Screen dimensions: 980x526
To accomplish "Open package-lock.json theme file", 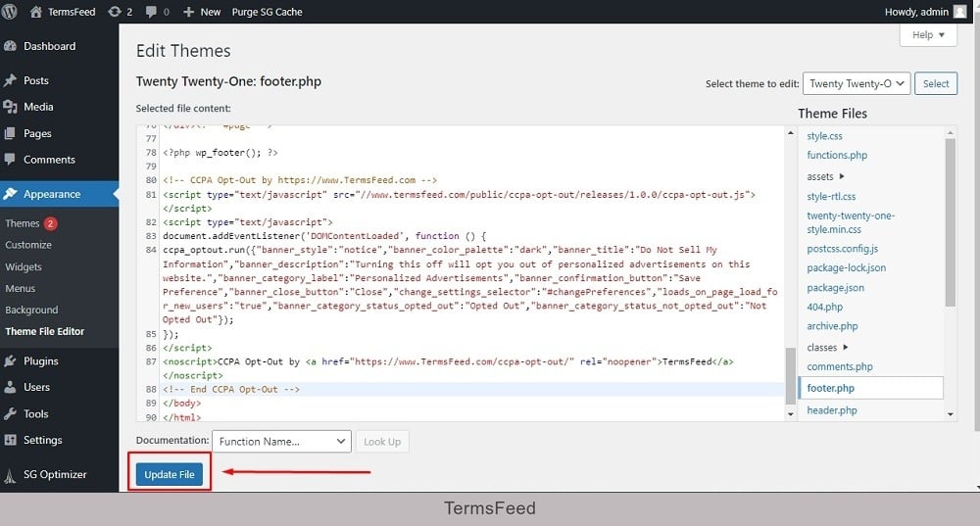I will 847,267.
